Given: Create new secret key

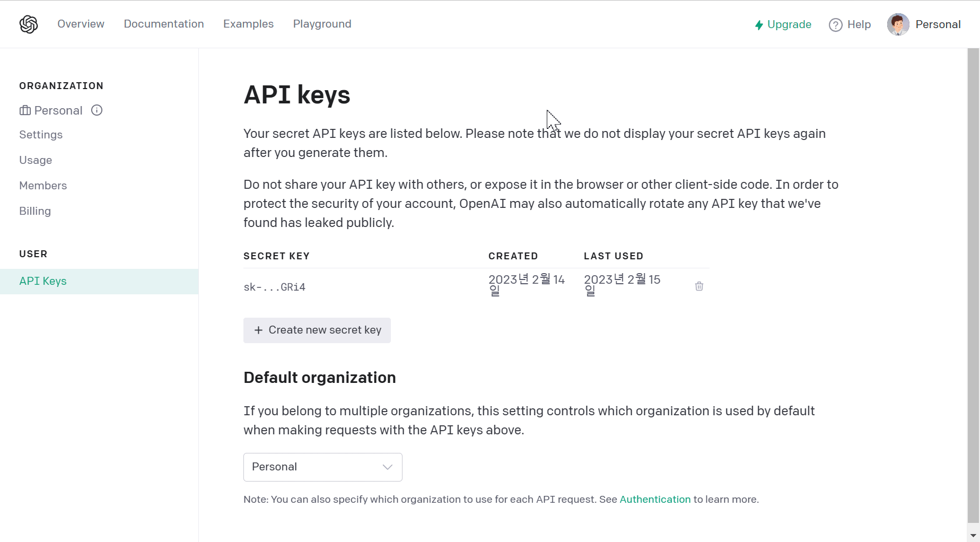Looking at the screenshot, I should click(317, 330).
